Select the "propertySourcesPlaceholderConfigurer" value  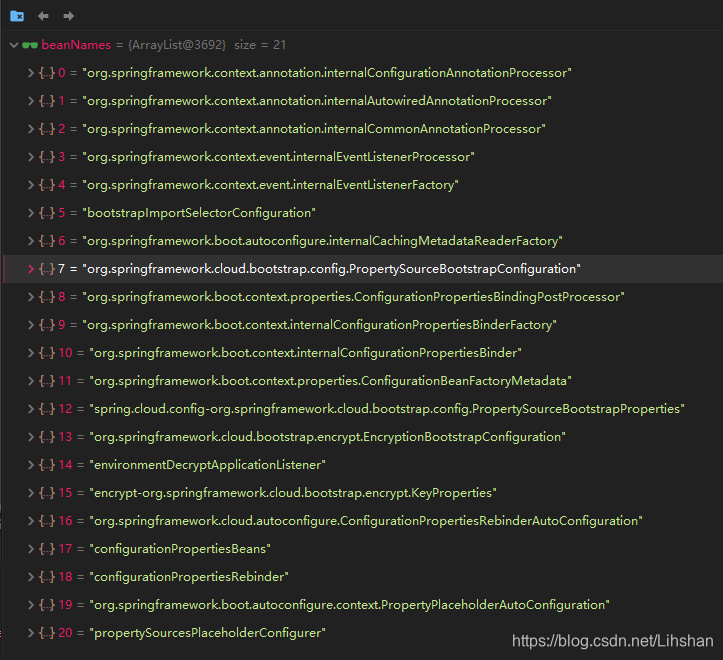(x=207, y=633)
